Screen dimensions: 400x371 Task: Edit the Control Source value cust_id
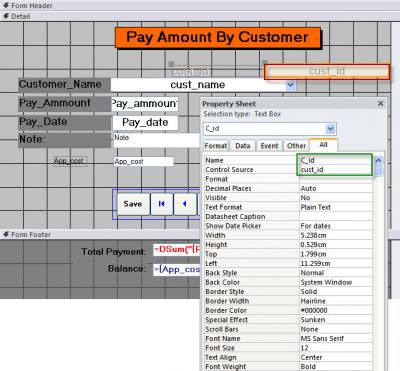click(x=335, y=170)
